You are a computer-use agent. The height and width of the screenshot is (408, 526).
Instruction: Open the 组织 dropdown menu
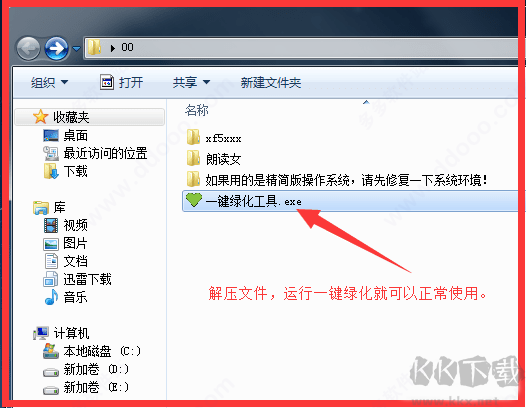(49, 83)
